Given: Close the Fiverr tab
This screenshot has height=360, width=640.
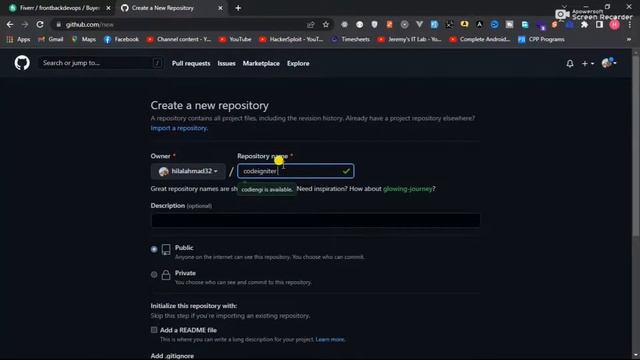Looking at the screenshot, I should [x=108, y=8].
